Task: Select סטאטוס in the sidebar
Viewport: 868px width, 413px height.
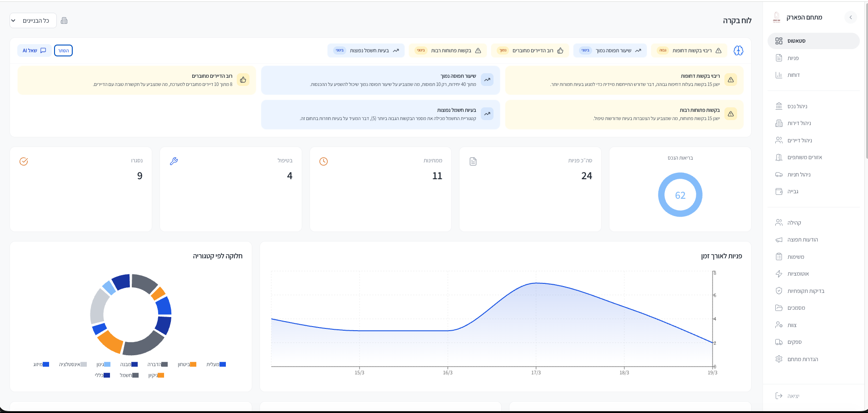Action: pyautogui.click(x=813, y=41)
